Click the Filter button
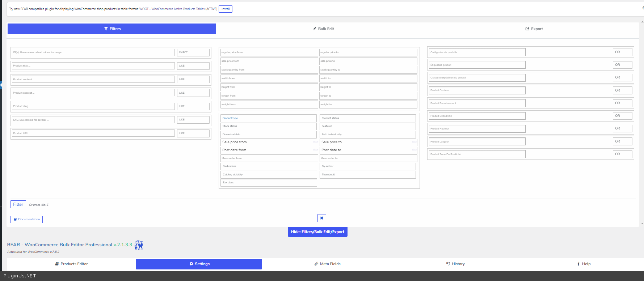Screen dimensions: 644x281 [x=18, y=204]
